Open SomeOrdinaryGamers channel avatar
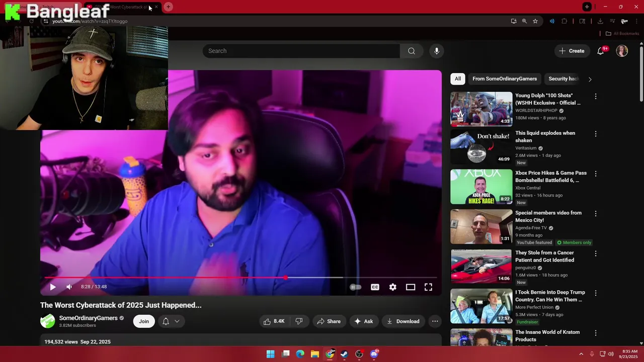The height and width of the screenshot is (362, 644). 48,321
